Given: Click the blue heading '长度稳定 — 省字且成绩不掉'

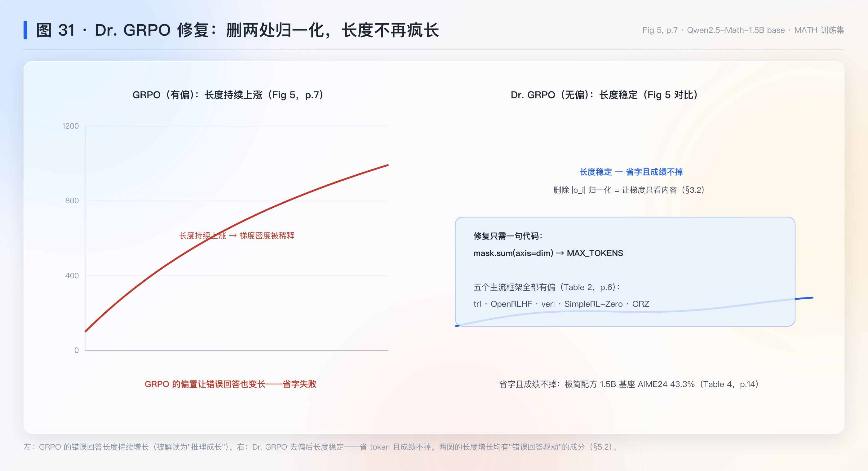Looking at the screenshot, I should [x=631, y=172].
